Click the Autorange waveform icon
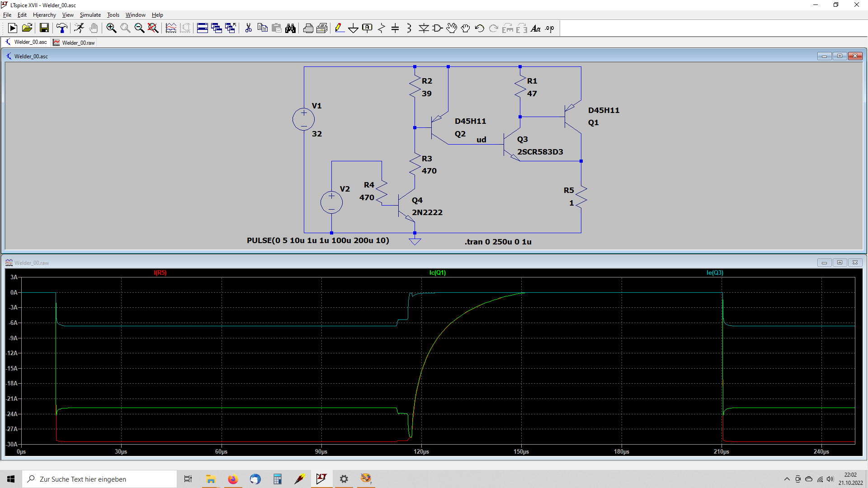Screen dimensions: 868x488 pyautogui.click(x=171, y=28)
